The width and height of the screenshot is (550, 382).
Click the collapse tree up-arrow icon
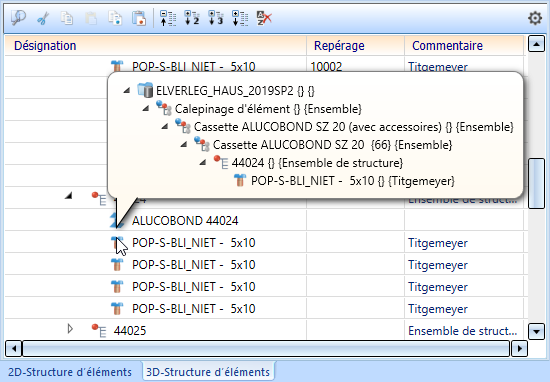pos(168,18)
